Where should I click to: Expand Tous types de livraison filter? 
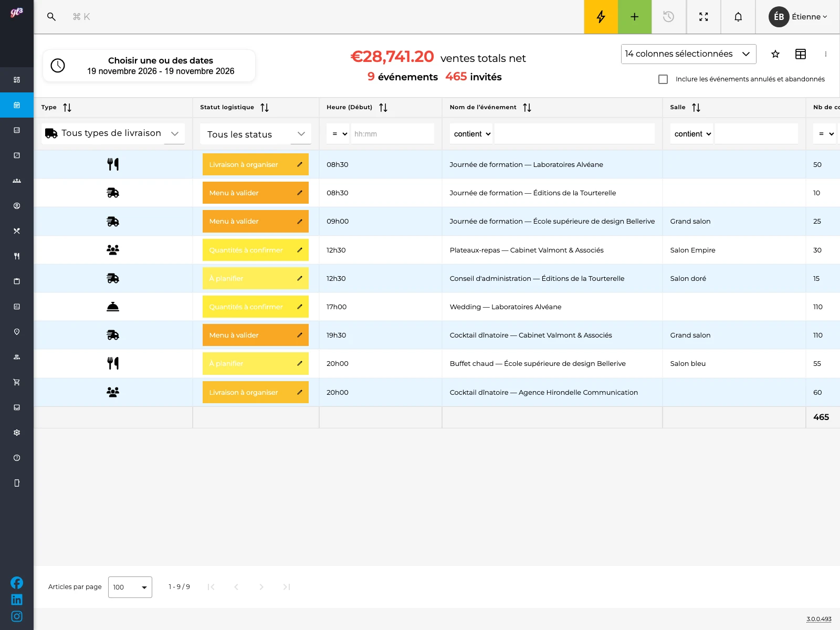(x=113, y=133)
